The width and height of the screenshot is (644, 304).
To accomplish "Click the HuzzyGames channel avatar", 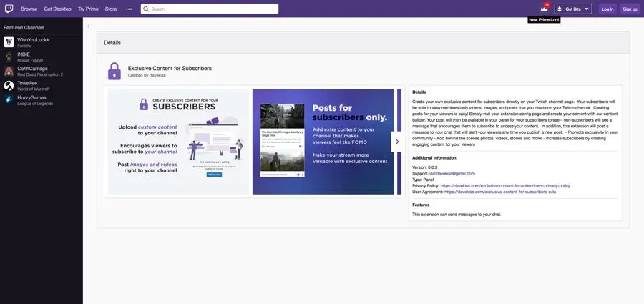I will coord(9,99).
